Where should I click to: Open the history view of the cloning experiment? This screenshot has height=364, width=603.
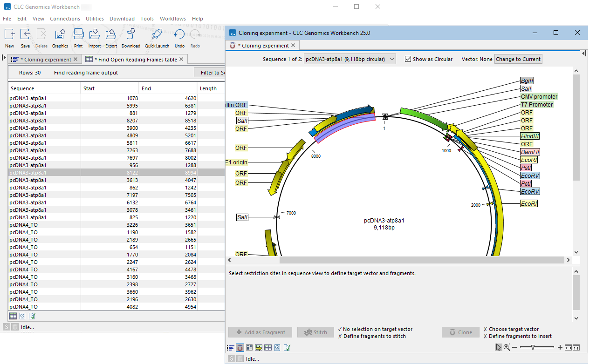tap(277, 347)
